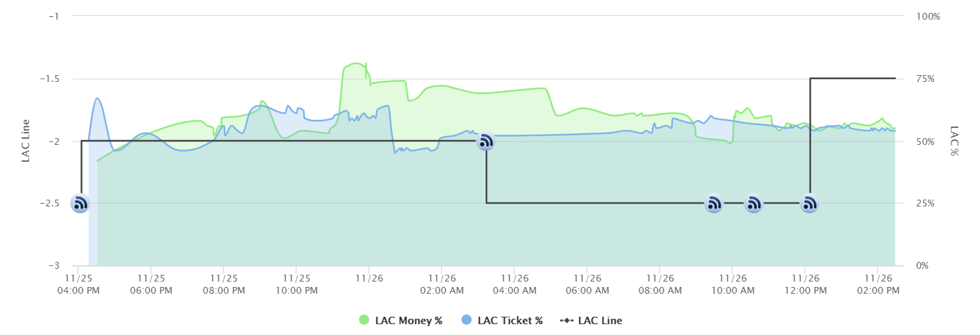Click the 11/26 12:00 PM x-axis label
Screen dimensions: 980x335
point(804,284)
